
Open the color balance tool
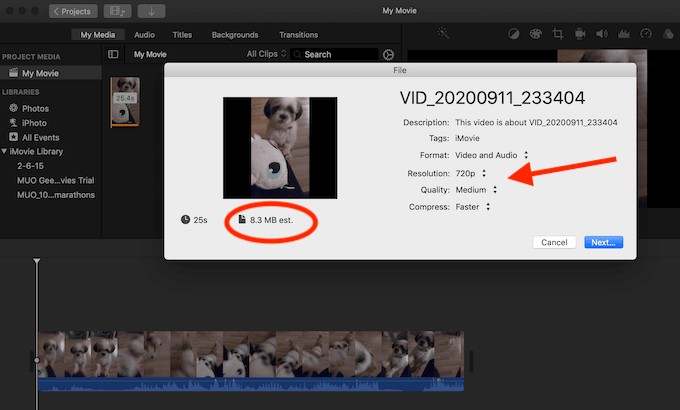513,34
